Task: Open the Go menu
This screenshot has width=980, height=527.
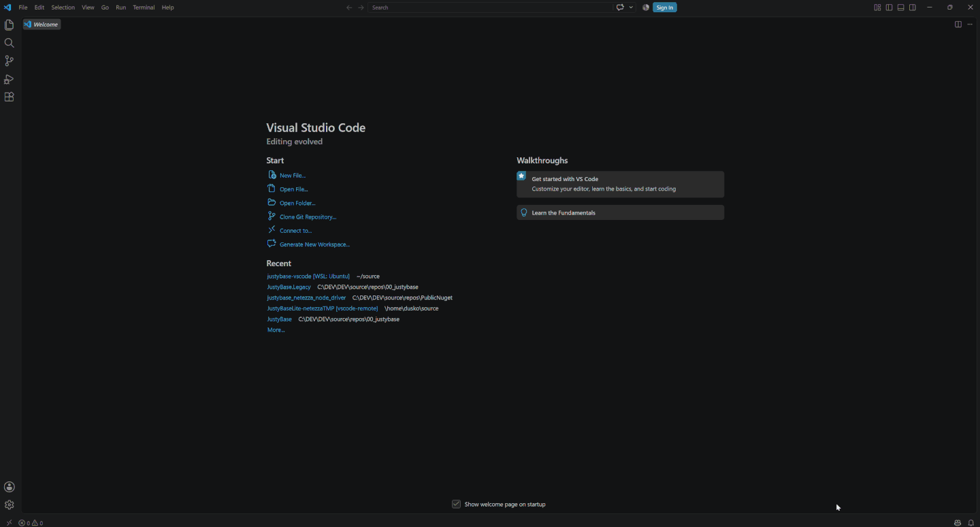Action: pos(105,7)
